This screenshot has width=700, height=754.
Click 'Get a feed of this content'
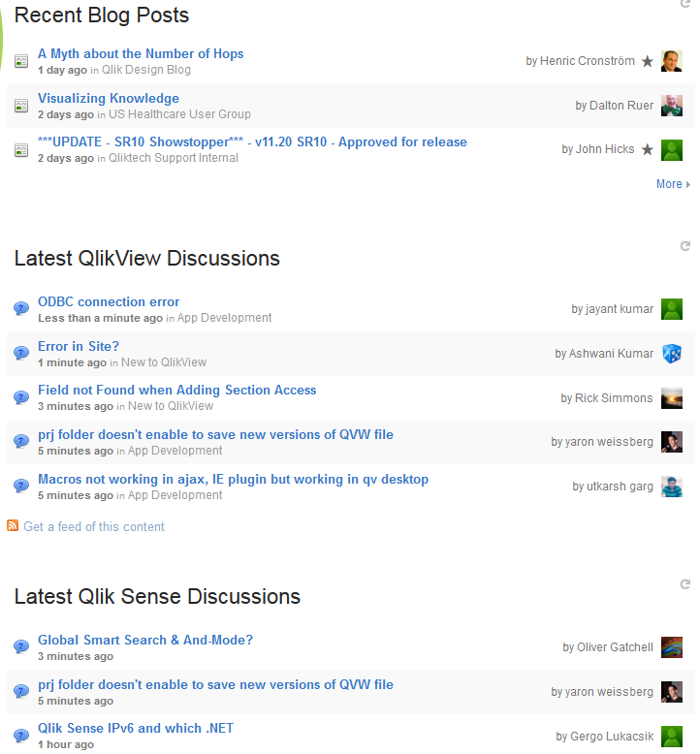[94, 526]
